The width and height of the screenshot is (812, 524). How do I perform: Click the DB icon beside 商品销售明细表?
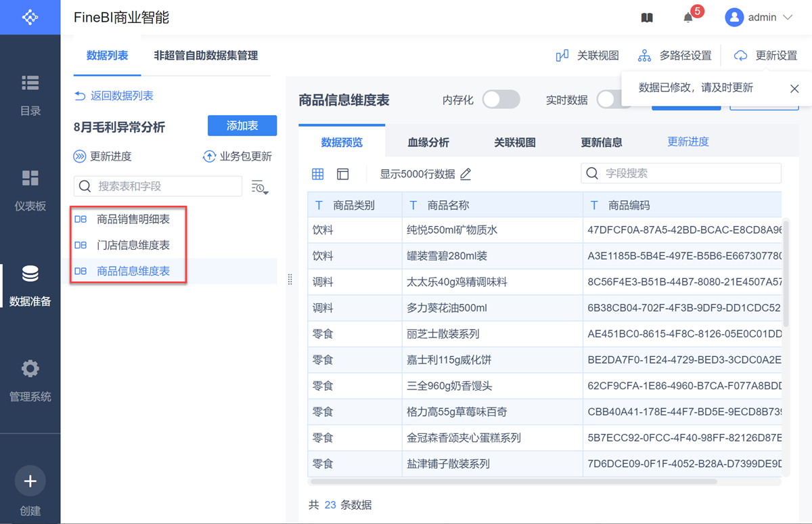(x=81, y=219)
